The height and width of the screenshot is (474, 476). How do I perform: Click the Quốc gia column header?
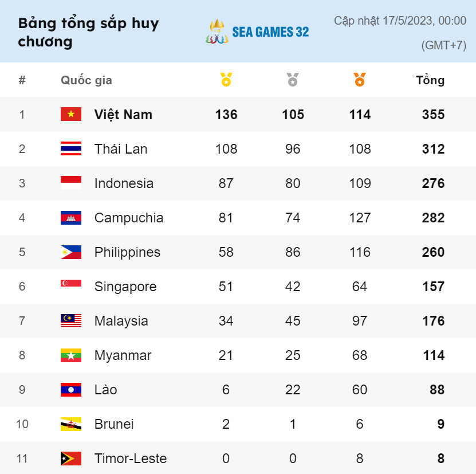click(86, 80)
